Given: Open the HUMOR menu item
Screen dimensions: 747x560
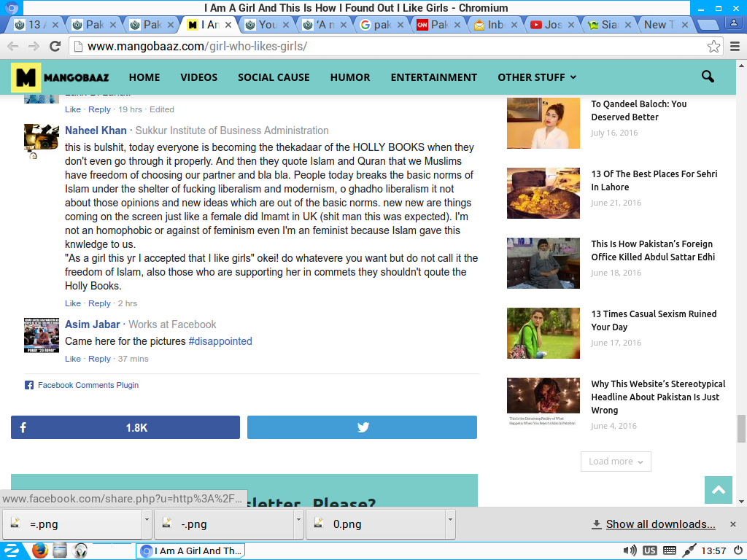Looking at the screenshot, I should click(x=350, y=77).
